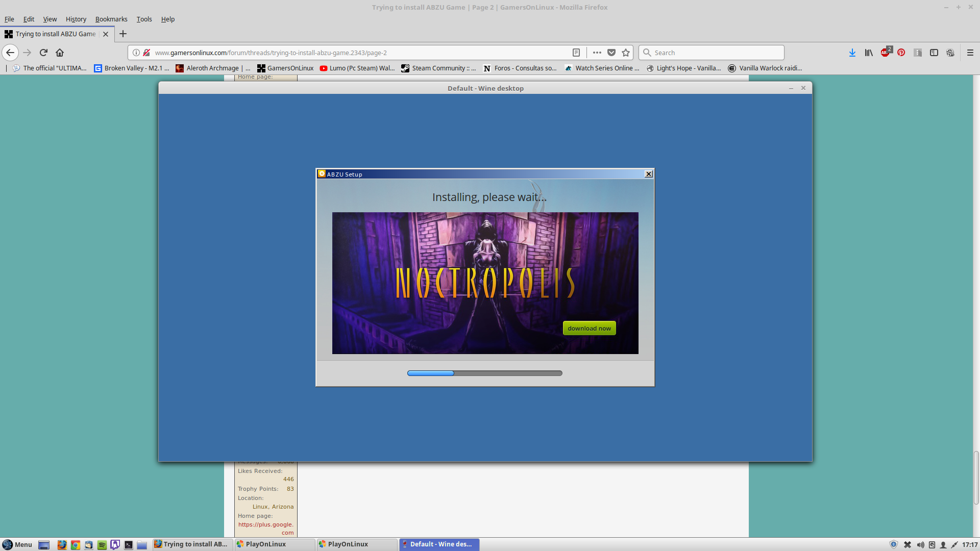Open the Help menu

pyautogui.click(x=167, y=19)
